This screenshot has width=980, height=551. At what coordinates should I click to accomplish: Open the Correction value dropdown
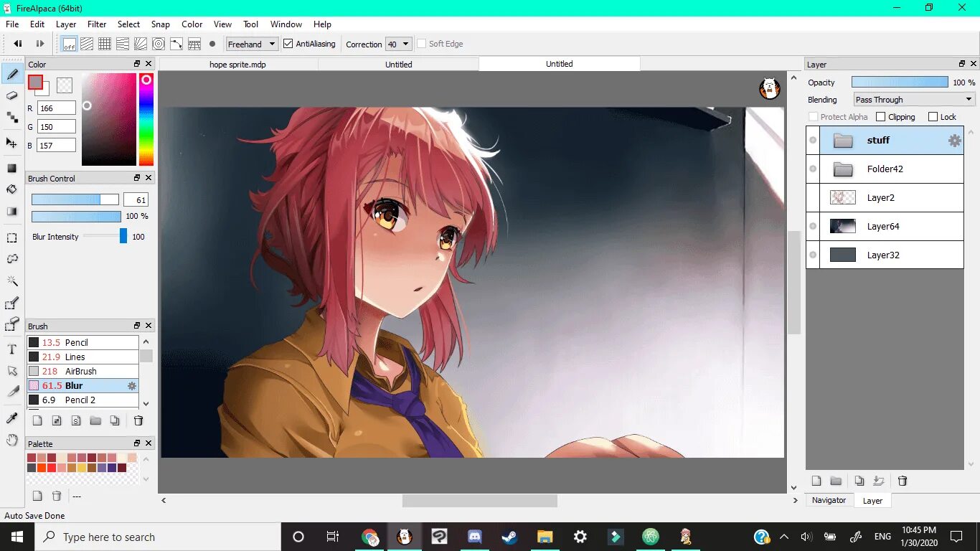399,44
